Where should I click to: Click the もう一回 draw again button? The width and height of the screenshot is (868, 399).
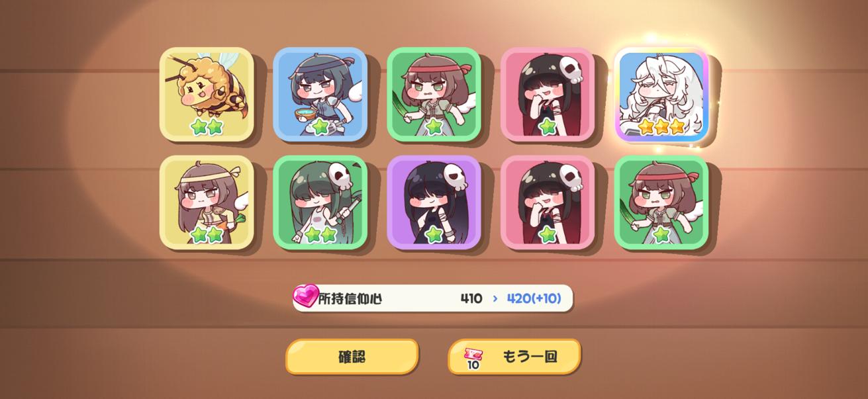[514, 357]
